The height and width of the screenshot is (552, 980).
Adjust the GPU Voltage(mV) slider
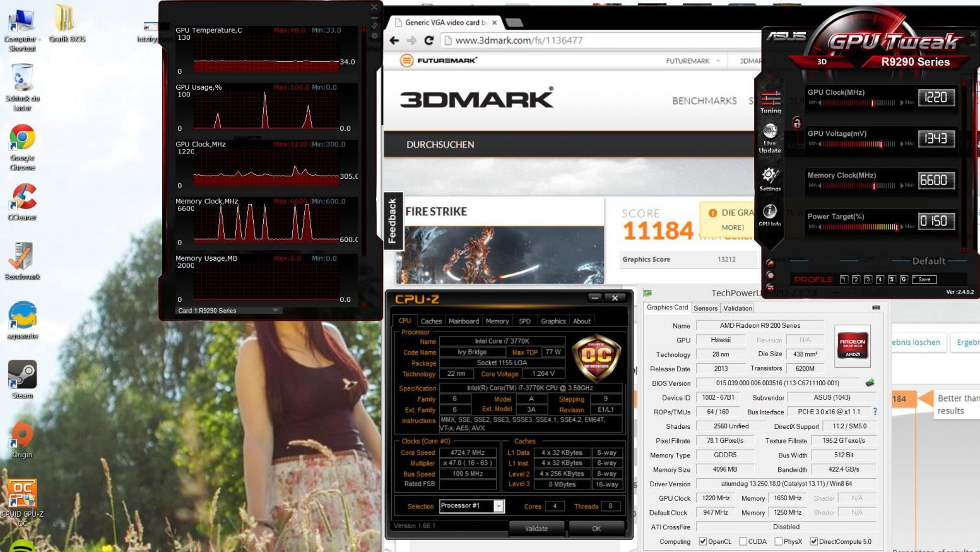[x=859, y=144]
